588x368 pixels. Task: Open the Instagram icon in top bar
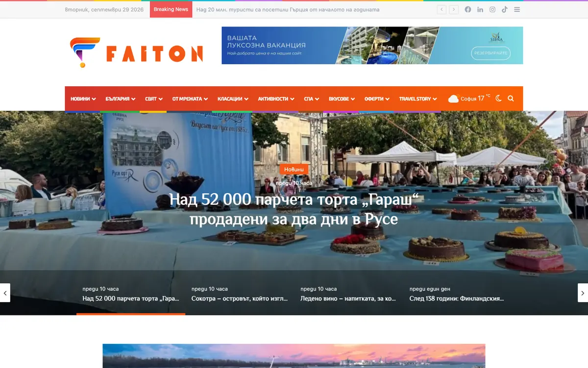click(x=492, y=9)
